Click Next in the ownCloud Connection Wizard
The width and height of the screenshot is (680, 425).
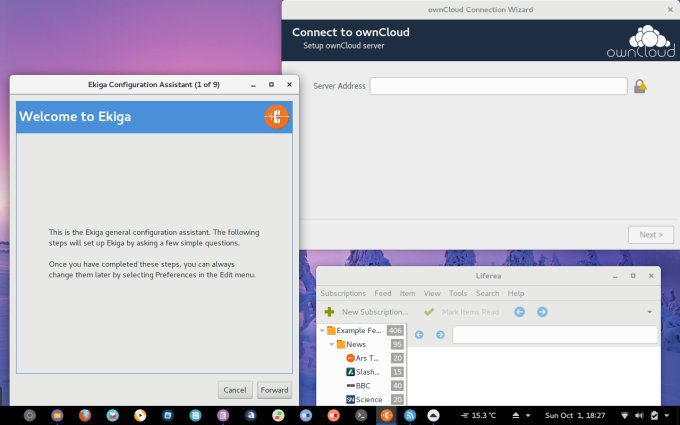coord(651,235)
